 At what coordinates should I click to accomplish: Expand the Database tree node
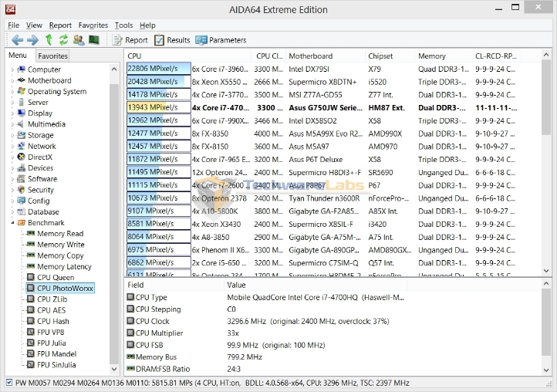[12, 212]
